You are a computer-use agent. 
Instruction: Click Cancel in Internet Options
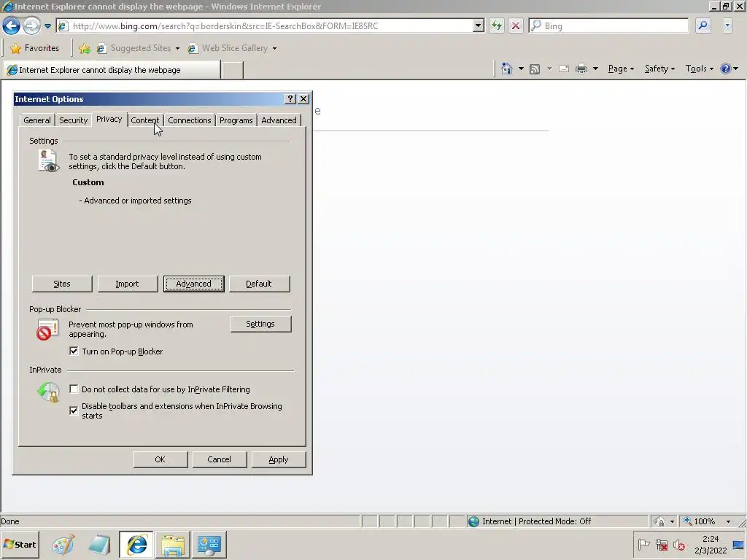pyautogui.click(x=219, y=459)
